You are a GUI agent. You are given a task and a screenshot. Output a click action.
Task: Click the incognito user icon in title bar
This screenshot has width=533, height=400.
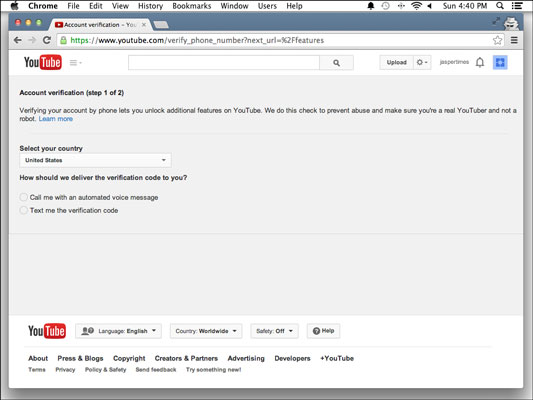tap(511, 23)
